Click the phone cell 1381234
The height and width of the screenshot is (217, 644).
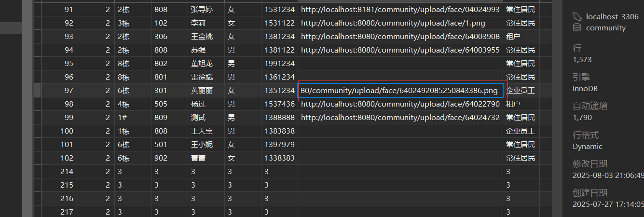pos(279,37)
